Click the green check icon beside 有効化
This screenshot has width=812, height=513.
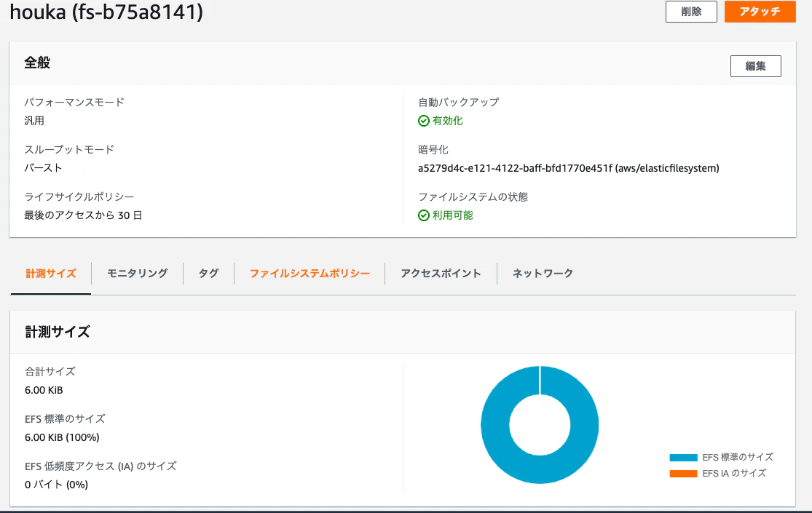point(424,121)
